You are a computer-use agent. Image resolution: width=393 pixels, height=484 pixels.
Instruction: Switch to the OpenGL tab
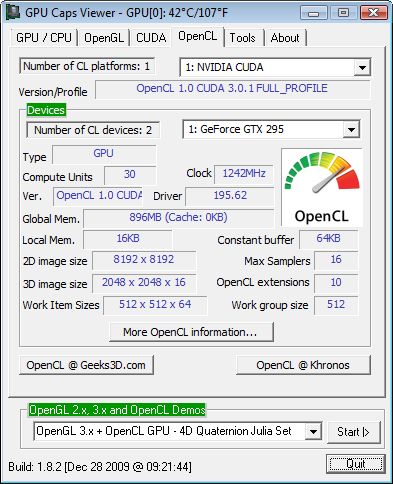tap(104, 38)
